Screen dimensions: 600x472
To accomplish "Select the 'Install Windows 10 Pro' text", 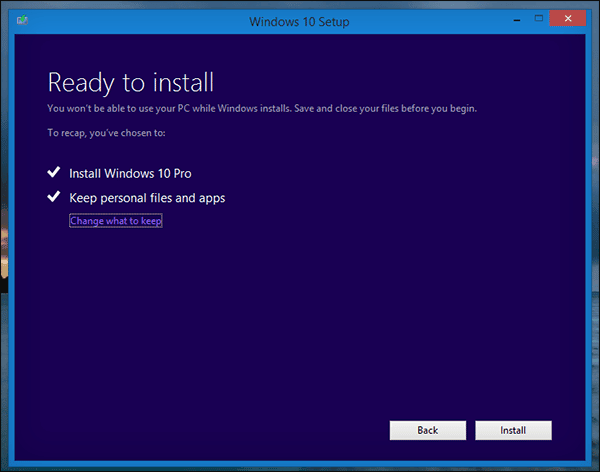I will (130, 174).
